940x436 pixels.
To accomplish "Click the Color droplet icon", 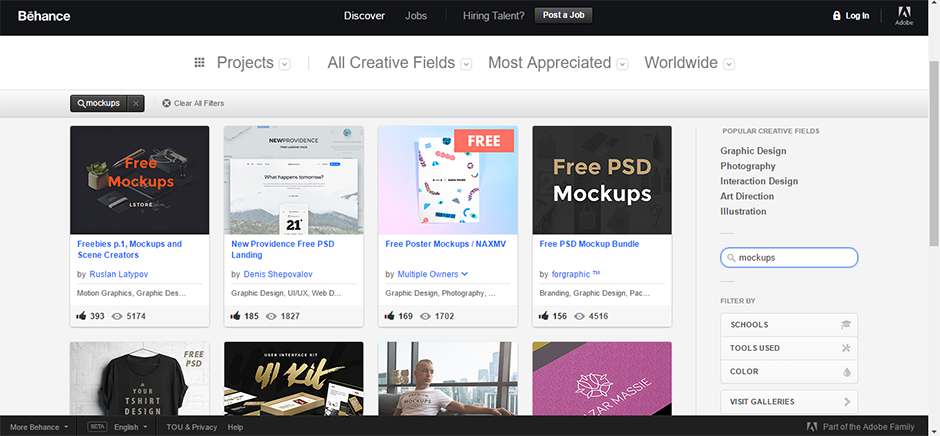I will (847, 372).
